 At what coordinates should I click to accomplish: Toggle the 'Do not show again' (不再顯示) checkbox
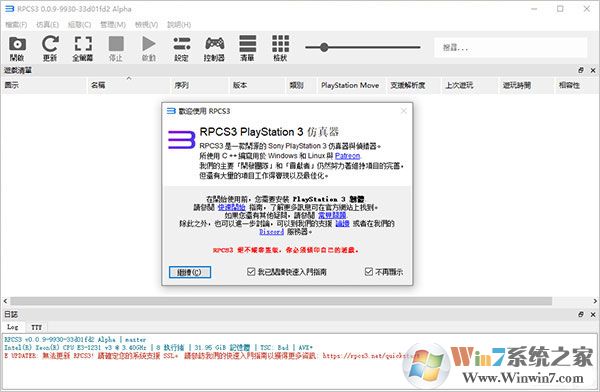coord(368,272)
